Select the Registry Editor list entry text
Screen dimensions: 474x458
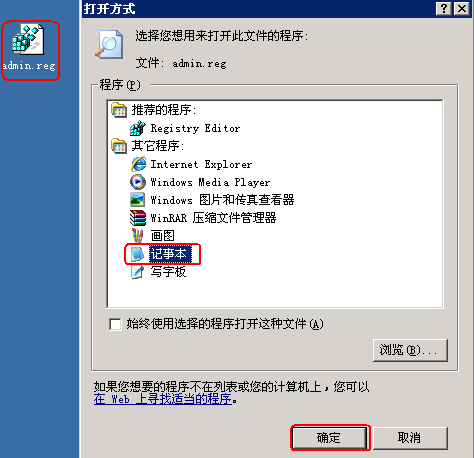point(195,128)
